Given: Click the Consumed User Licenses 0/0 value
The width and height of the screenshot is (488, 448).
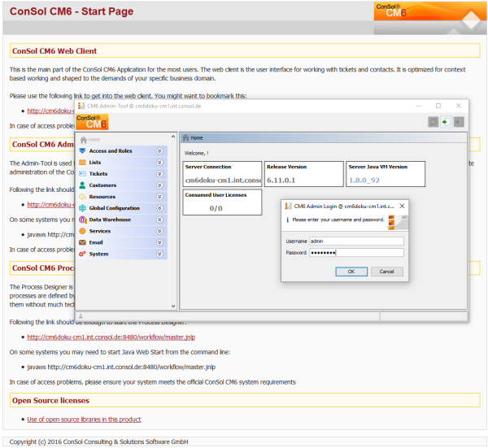Looking at the screenshot, I should click(x=216, y=208).
